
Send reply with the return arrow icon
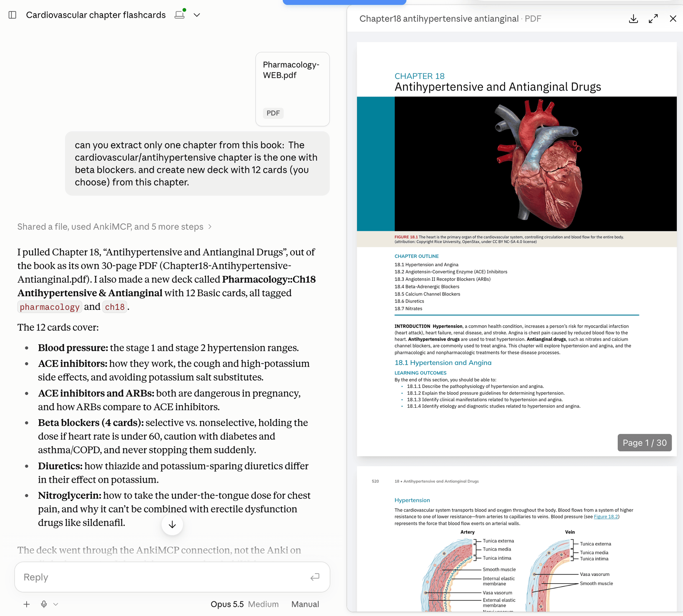click(315, 577)
